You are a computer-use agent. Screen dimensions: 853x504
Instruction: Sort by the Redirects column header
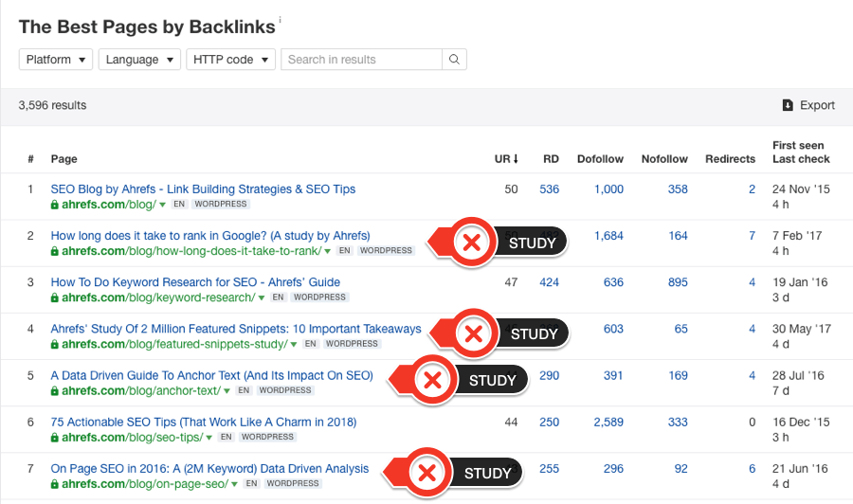click(730, 159)
